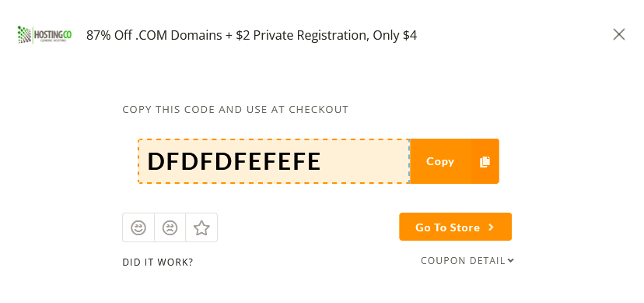This screenshot has width=644, height=303.
Task: Click the sad face feedback icon
Action: 170,227
